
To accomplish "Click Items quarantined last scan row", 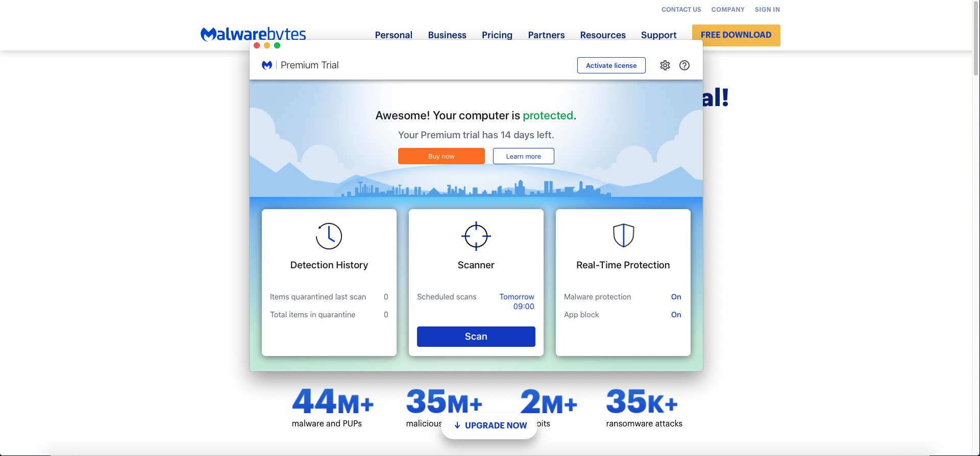I will click(329, 297).
